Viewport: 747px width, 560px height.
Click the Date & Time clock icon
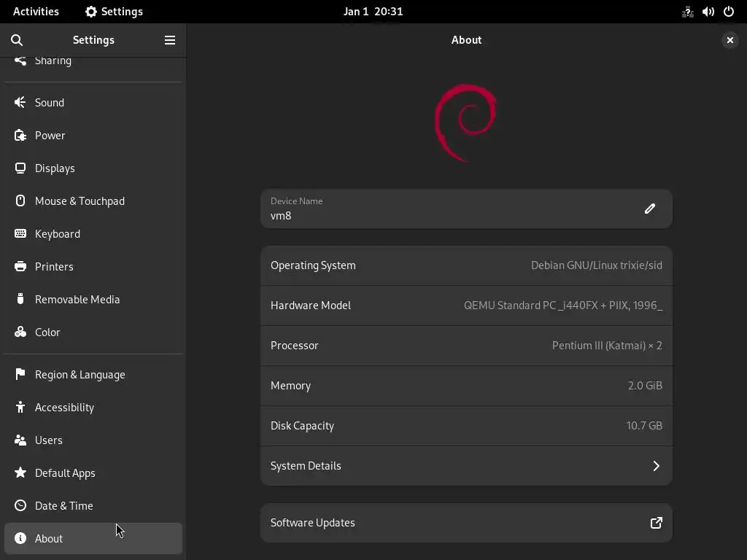(20, 505)
